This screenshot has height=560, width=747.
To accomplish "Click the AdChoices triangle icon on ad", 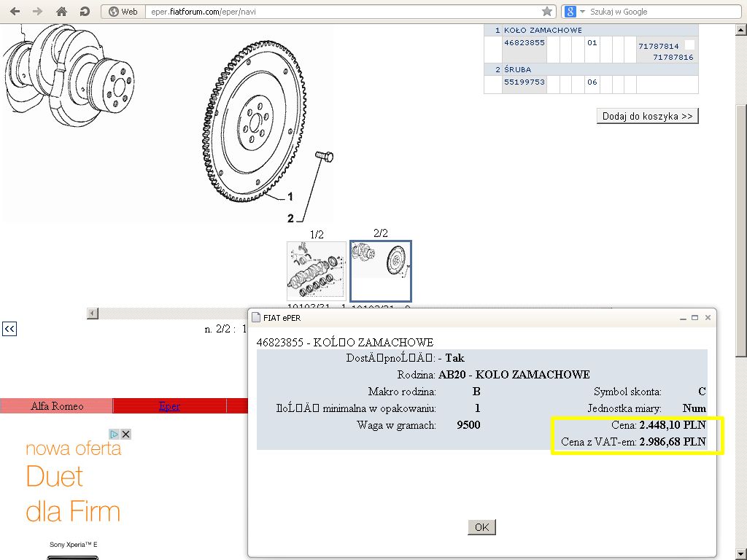I will (x=114, y=434).
